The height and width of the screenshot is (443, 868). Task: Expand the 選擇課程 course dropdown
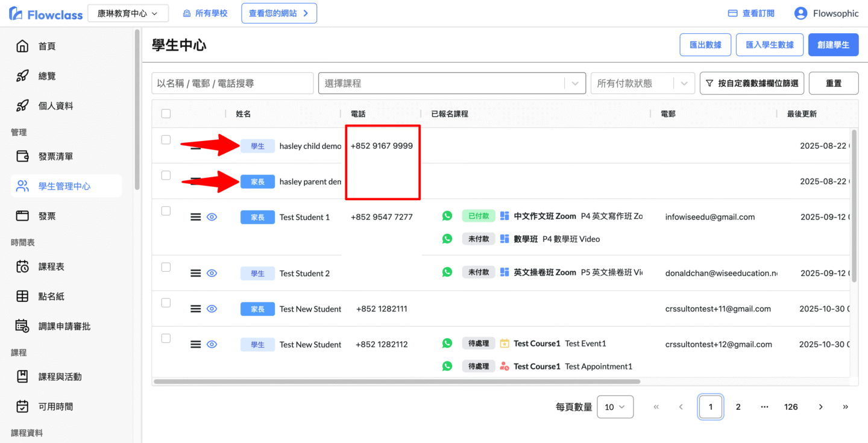(x=576, y=83)
